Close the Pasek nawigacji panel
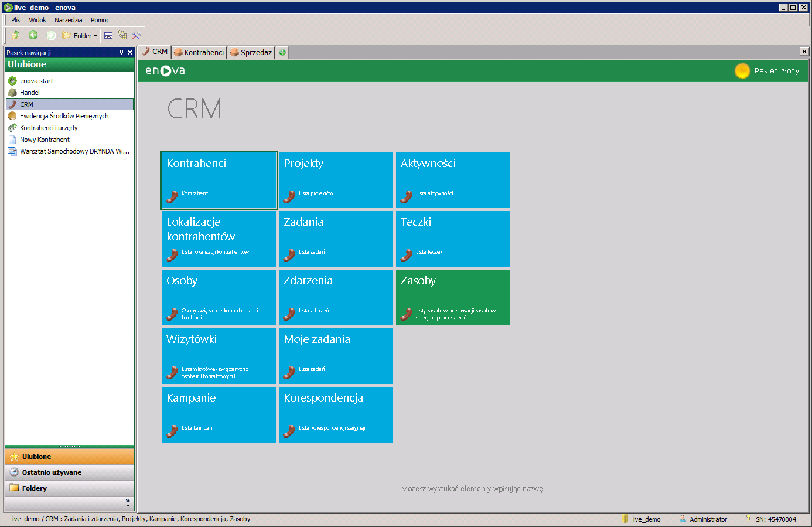The image size is (812, 527). 130,52
